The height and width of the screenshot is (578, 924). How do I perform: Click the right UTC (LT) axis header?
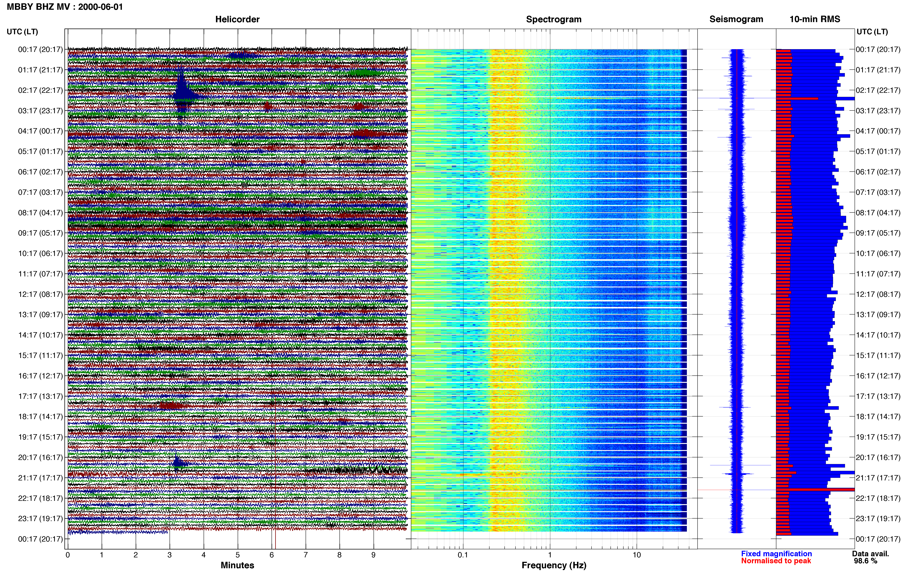click(872, 32)
